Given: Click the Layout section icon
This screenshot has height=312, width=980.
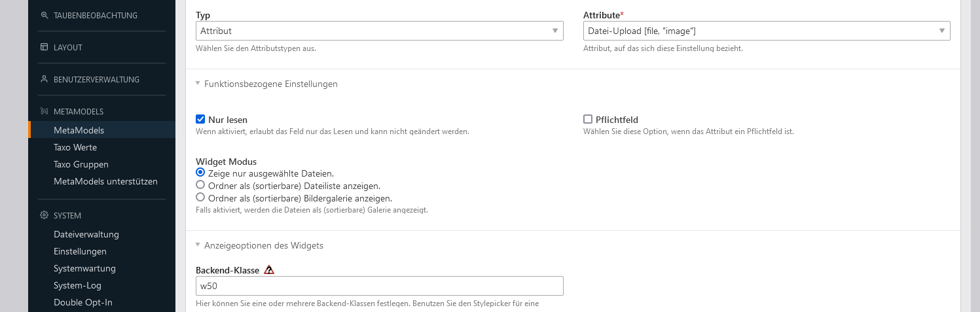Looking at the screenshot, I should tap(45, 47).
